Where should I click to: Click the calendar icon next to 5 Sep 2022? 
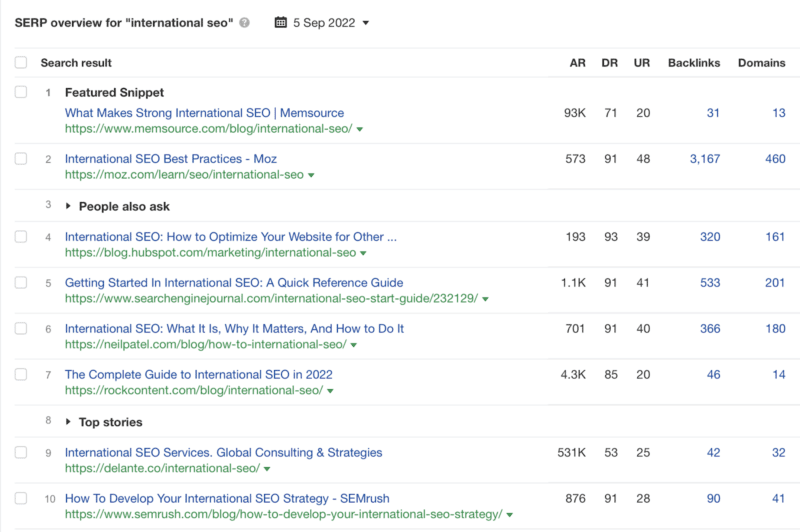281,22
